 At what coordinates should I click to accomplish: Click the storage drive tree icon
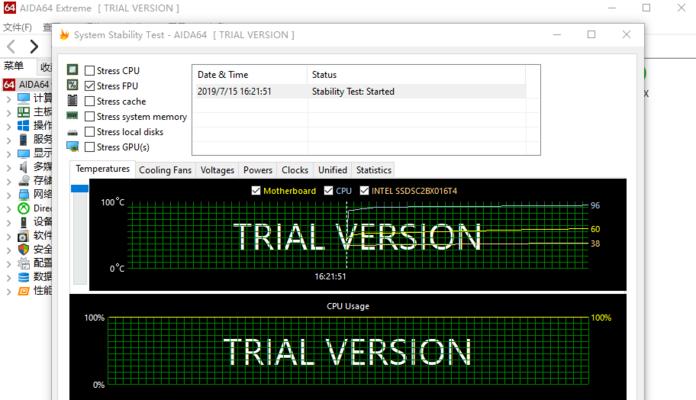tap(24, 181)
